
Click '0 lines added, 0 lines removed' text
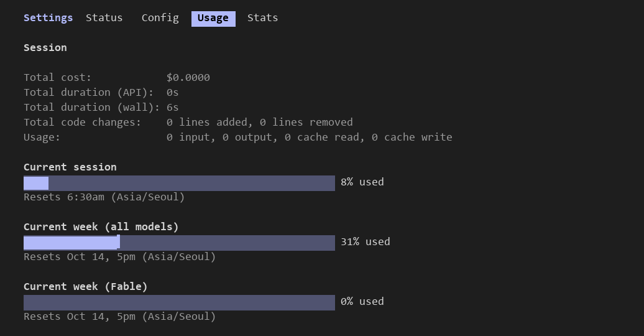click(260, 122)
